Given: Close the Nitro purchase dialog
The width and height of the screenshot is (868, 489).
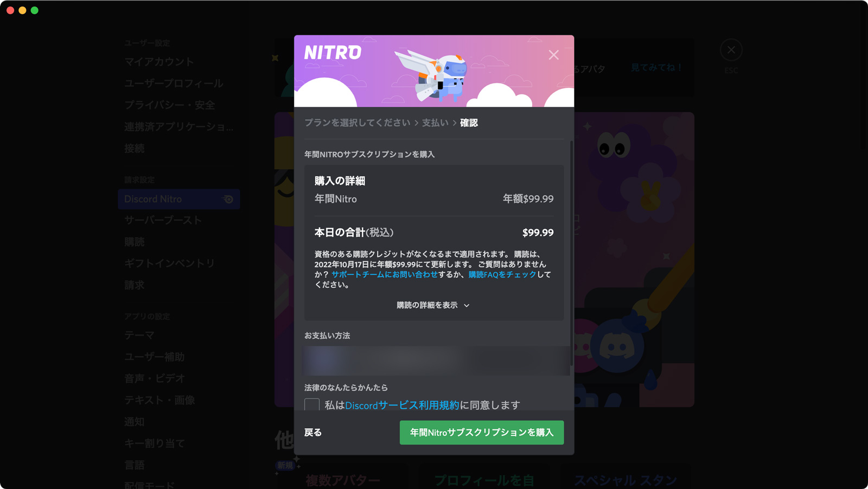Looking at the screenshot, I should click(553, 55).
